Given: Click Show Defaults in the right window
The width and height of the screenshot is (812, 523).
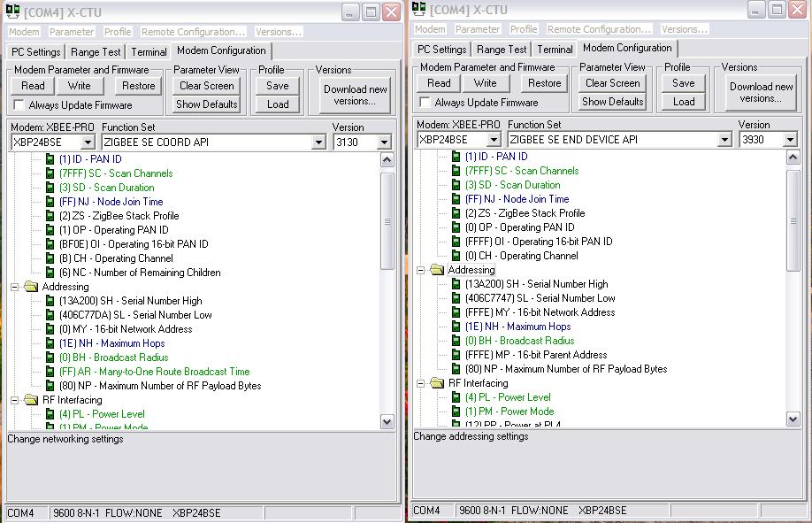Looking at the screenshot, I should click(x=612, y=102).
